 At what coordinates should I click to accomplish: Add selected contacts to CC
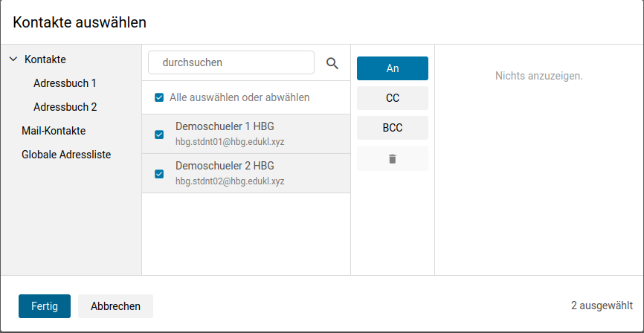392,98
